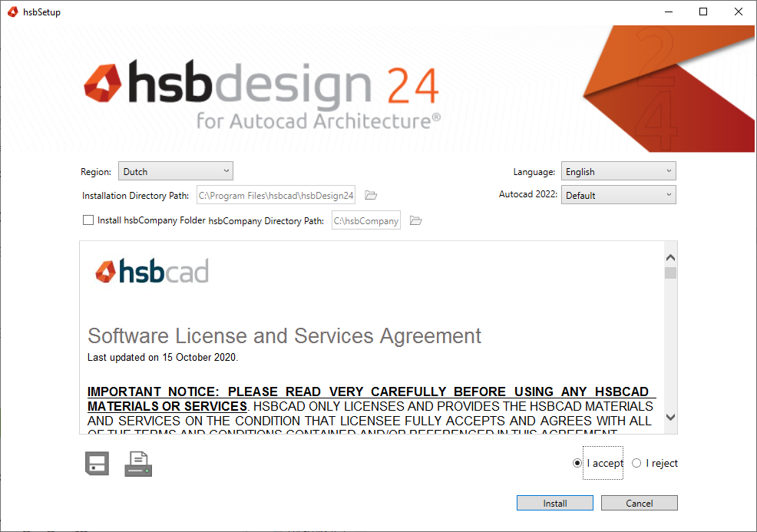Click the Last updated on 15 October 2020 text

[x=163, y=357]
